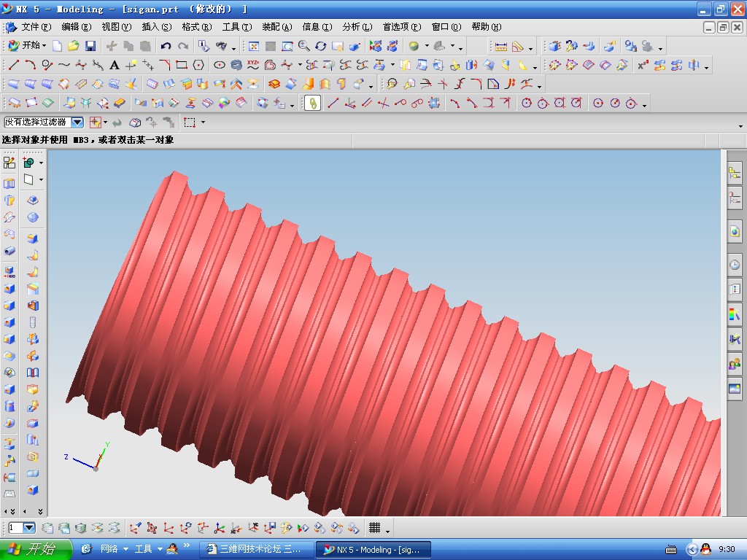The image size is (747, 560).
Task: Click the x-squared expressions icon
Action: pyautogui.click(x=642, y=65)
